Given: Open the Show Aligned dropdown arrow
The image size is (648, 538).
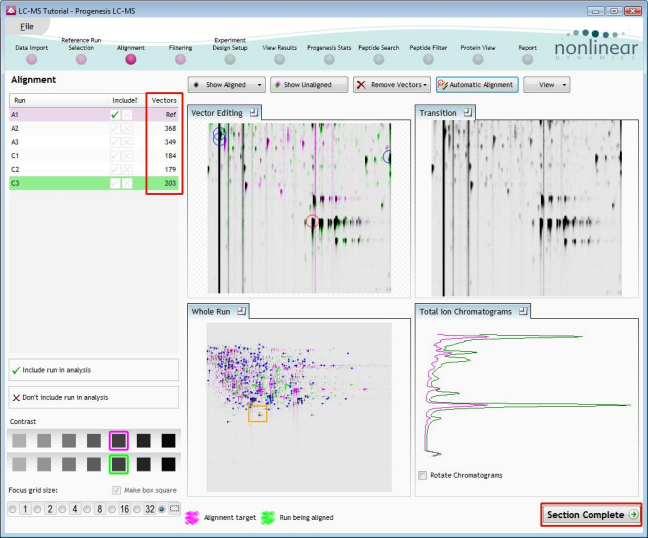Looking at the screenshot, I should (260, 85).
